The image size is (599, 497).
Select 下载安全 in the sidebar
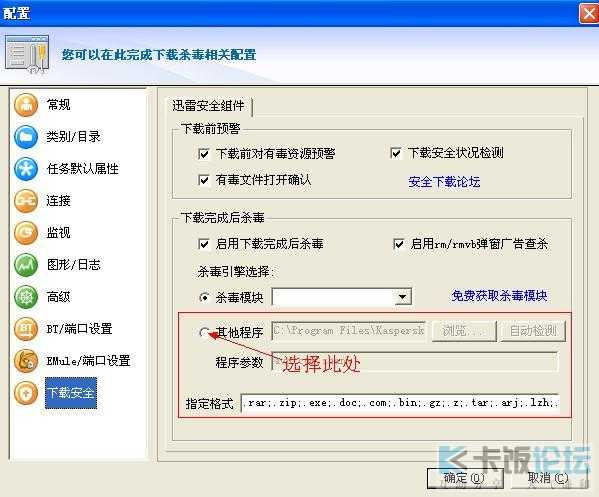tap(71, 393)
